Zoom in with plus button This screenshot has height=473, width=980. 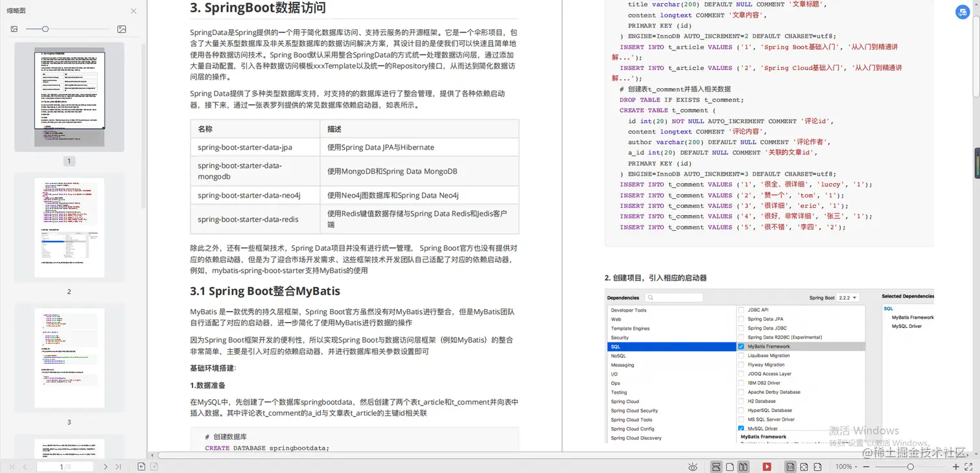coord(956,467)
